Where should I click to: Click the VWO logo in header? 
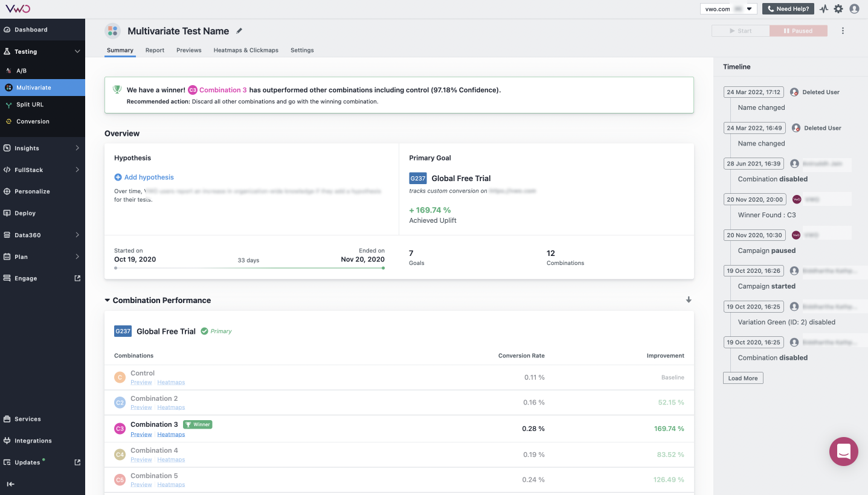[x=18, y=8]
